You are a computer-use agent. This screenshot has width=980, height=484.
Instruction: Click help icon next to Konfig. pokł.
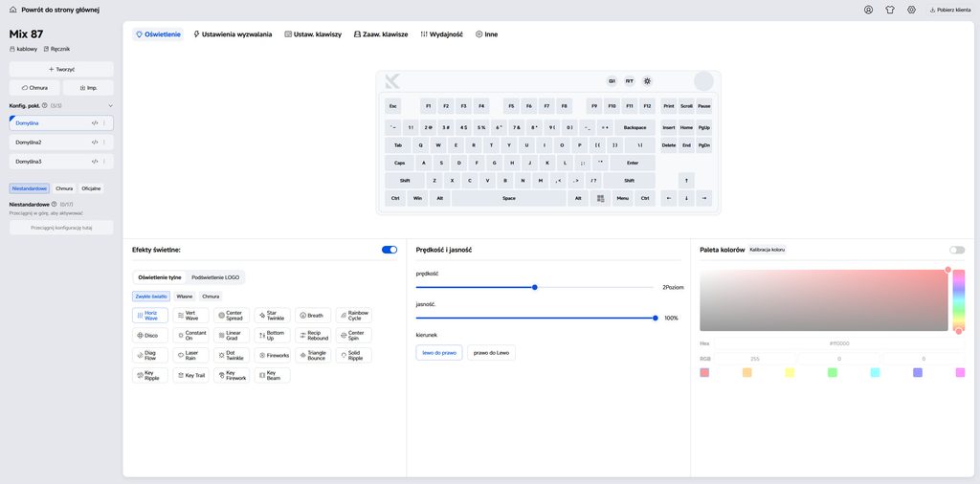[x=45, y=105]
